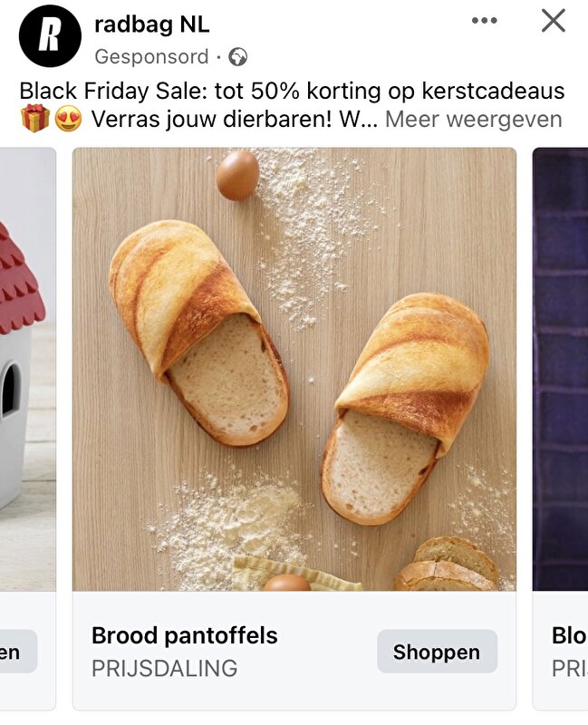Image resolution: width=588 pixels, height=725 pixels.
Task: Dismiss the sponsored ad with the X
Action: 554,21
